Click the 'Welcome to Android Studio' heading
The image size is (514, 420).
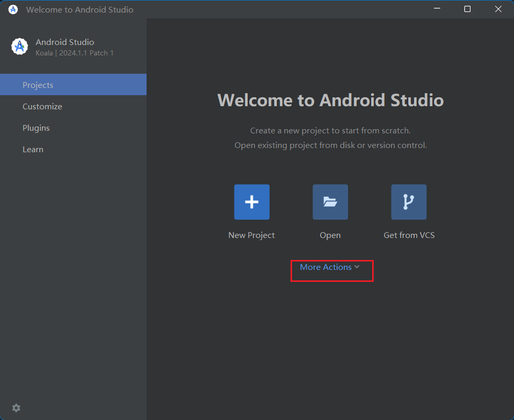(x=330, y=100)
